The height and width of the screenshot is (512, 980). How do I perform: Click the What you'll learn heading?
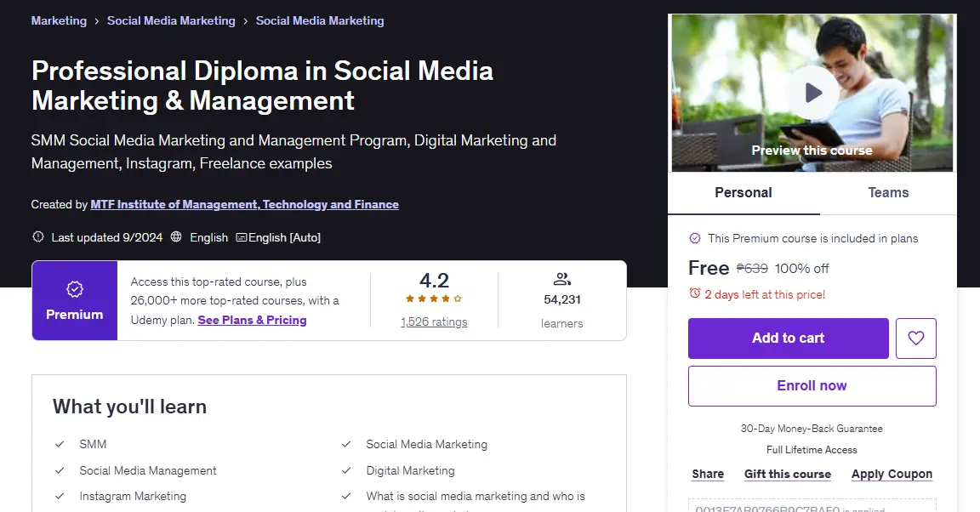click(x=129, y=407)
